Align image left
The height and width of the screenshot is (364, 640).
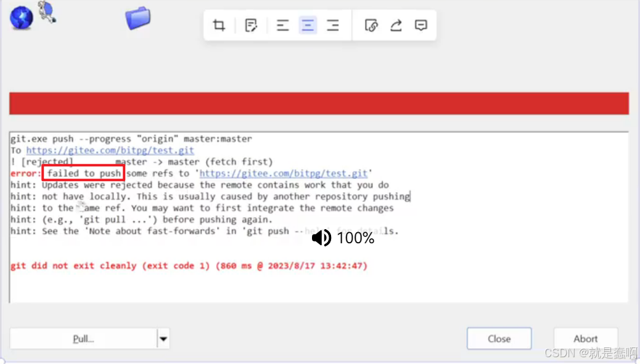282,25
